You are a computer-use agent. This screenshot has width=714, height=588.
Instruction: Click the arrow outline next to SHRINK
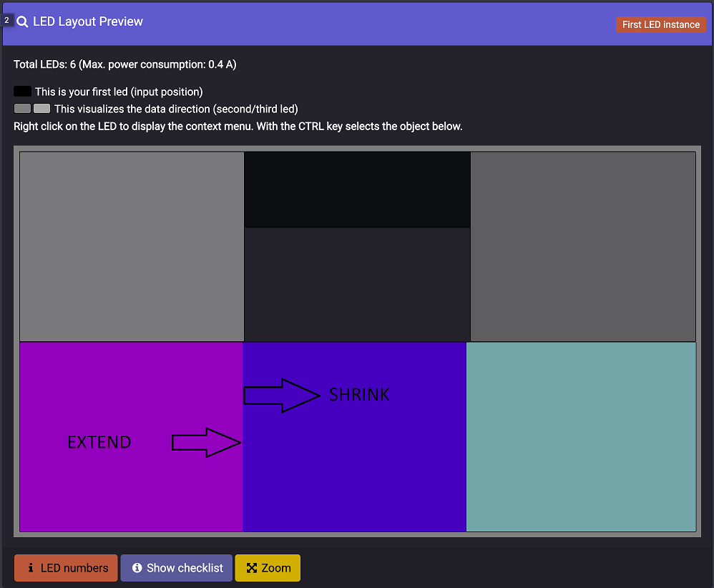tap(282, 396)
